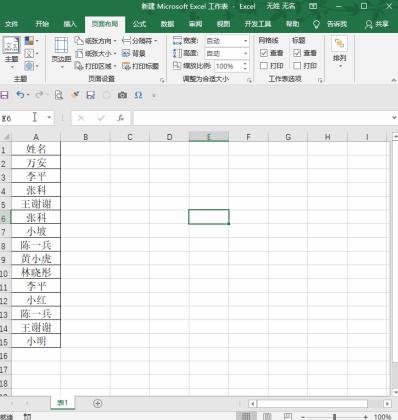Image resolution: width=398 pixels, height=420 pixels.
Task: Click the print preview magnifier icon
Action: tap(59, 95)
